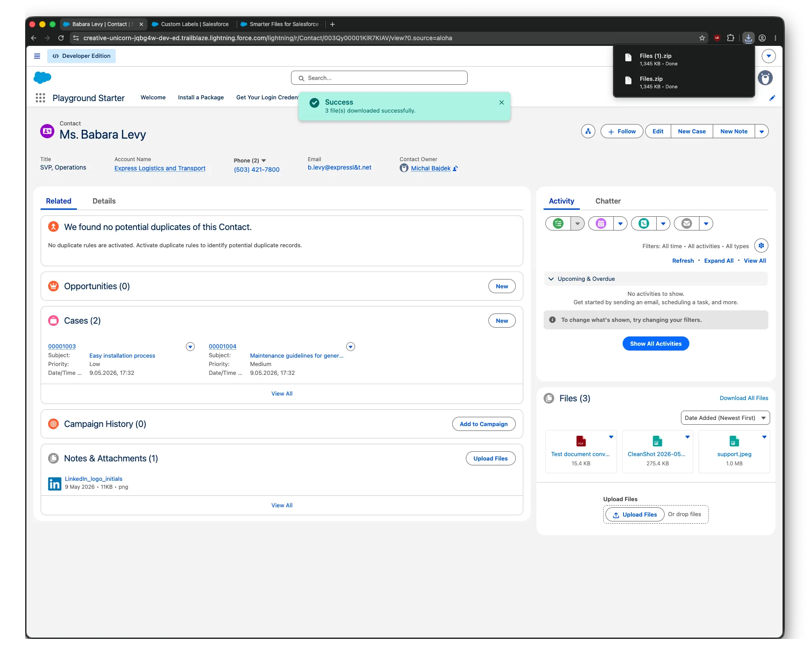809x672 pixels.
Task: Click the LinkedIn logo attachment thumbnail
Action: (55, 483)
